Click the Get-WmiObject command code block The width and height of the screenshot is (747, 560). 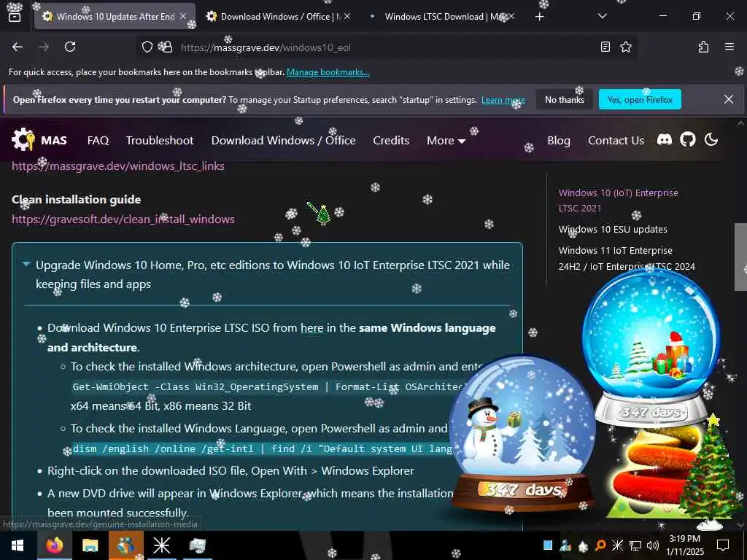[x=268, y=386]
